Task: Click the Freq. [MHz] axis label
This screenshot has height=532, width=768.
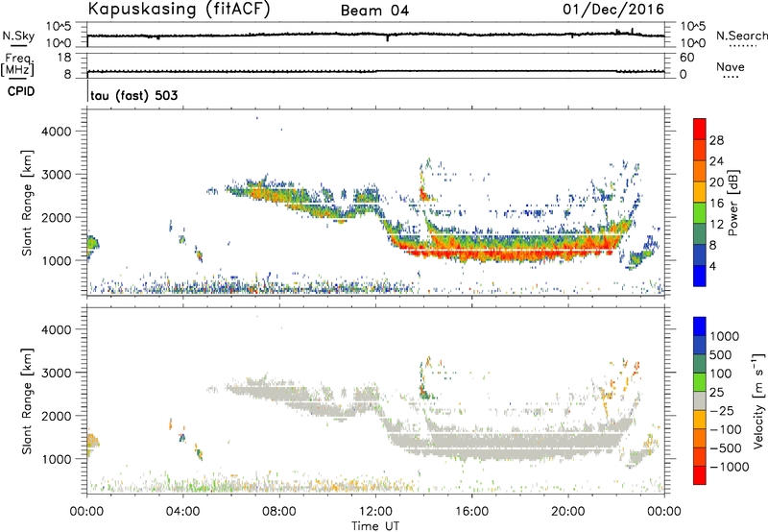Action: (x=17, y=65)
